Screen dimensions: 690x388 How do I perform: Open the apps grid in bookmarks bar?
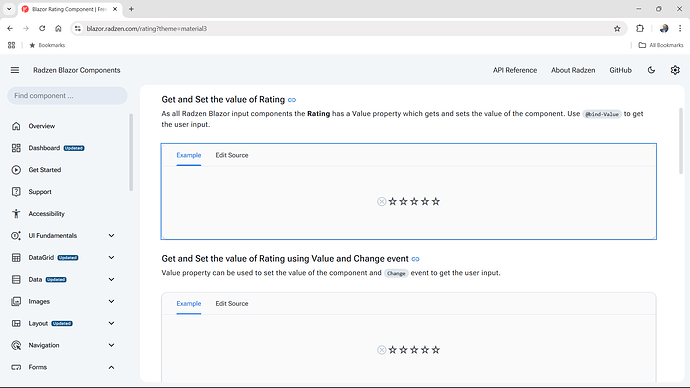click(11, 45)
